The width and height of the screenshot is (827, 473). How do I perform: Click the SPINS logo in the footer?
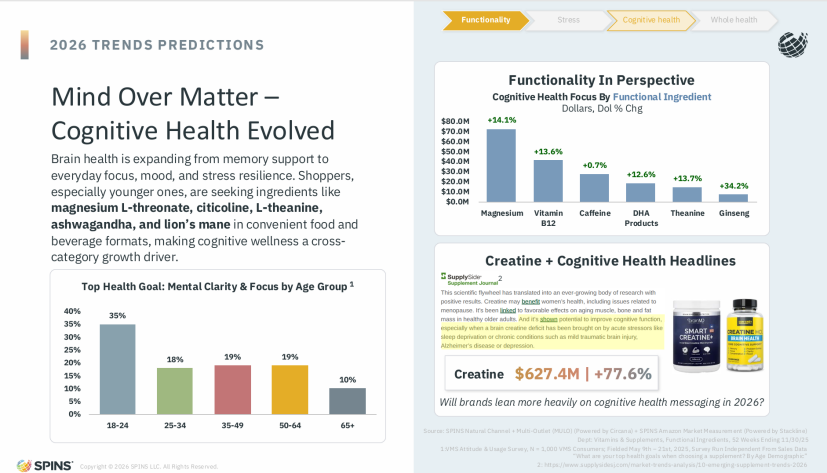(x=39, y=464)
